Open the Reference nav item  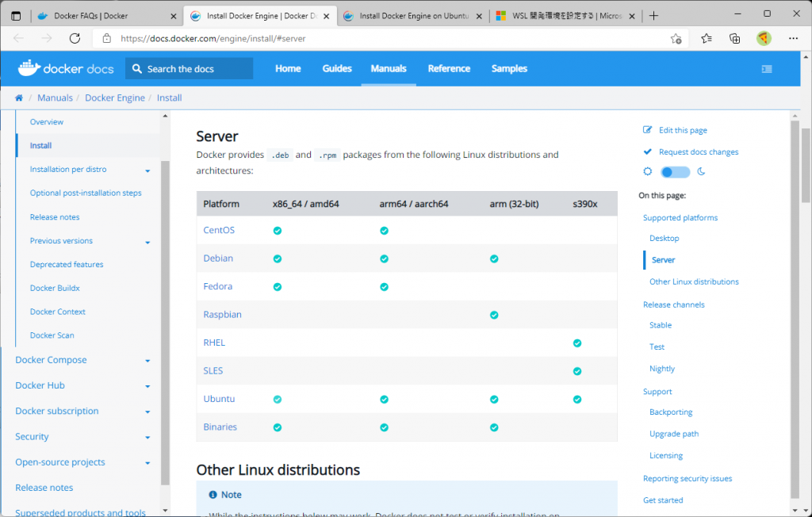point(449,68)
